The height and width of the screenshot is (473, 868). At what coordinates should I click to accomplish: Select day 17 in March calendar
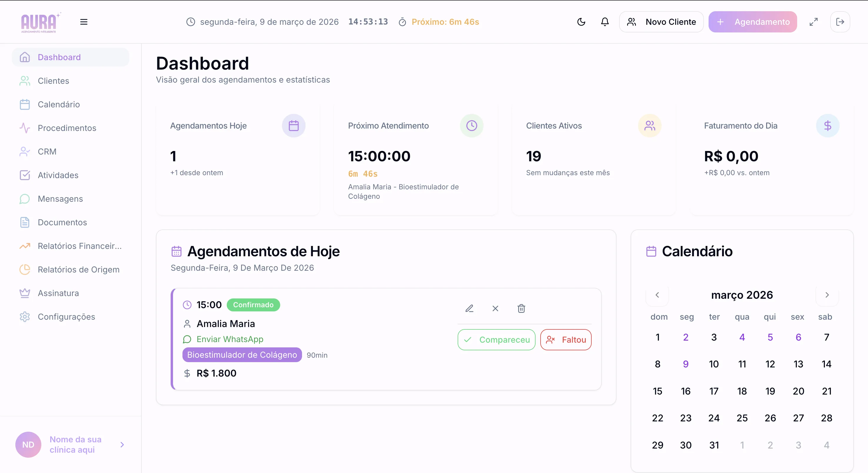(x=714, y=391)
